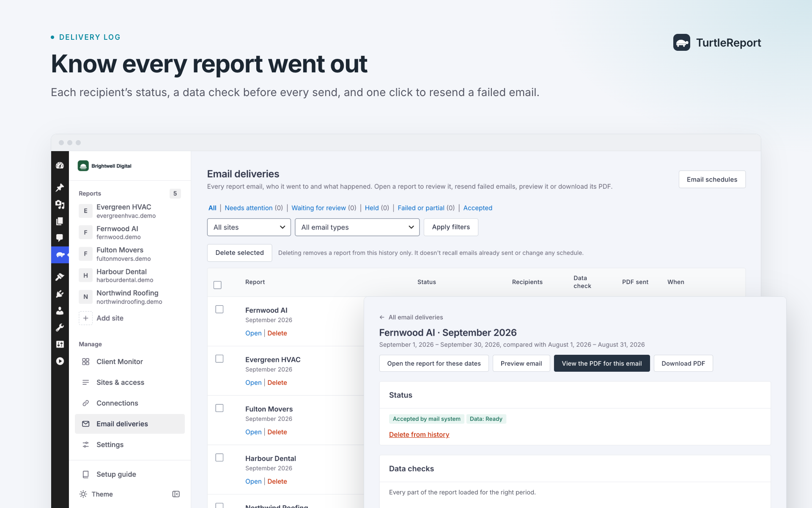Click the Brightwell Digital logo icon
This screenshot has width=812, height=508.
click(x=83, y=166)
